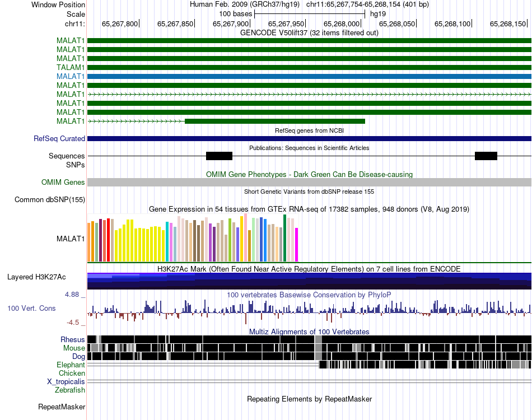532x420 pixels.
Task: Click the 4.88 upper scale value
Action: pyautogui.click(x=72, y=295)
